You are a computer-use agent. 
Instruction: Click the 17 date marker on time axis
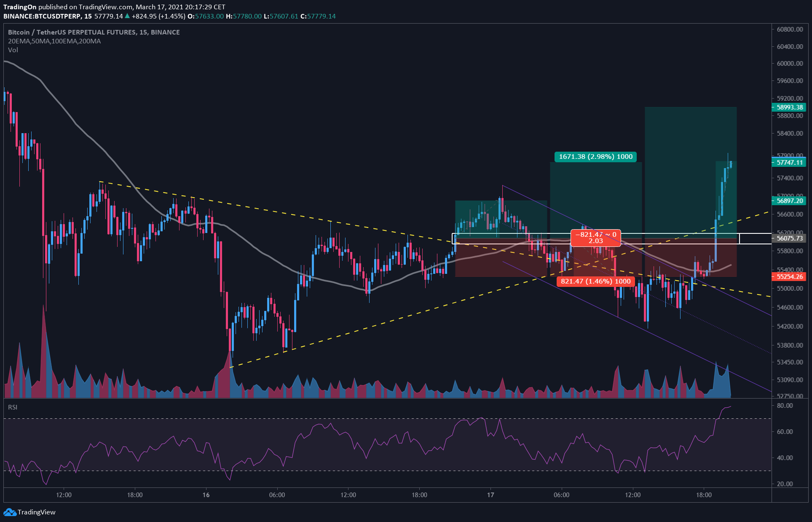[x=490, y=495]
